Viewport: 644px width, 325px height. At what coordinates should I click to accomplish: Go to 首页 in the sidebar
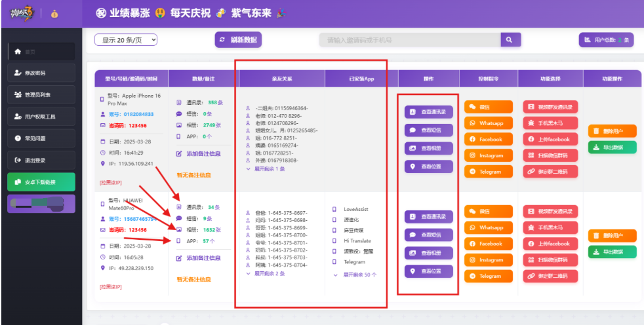point(41,52)
